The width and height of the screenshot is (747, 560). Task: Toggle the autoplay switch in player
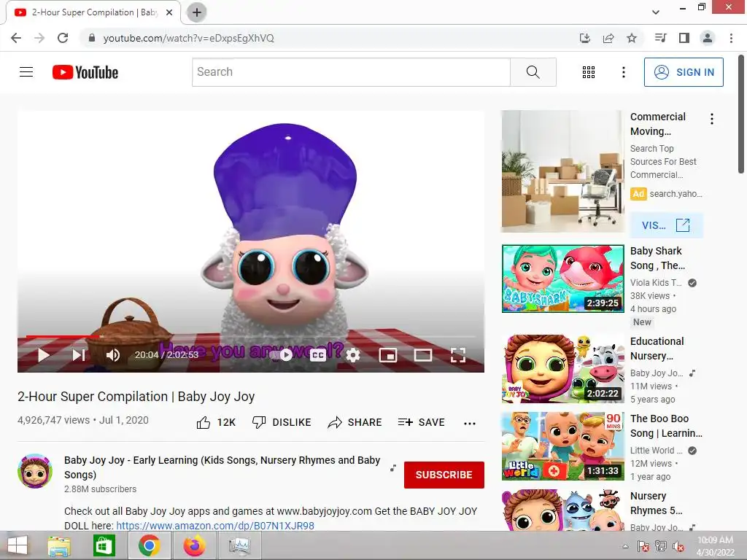tap(281, 355)
